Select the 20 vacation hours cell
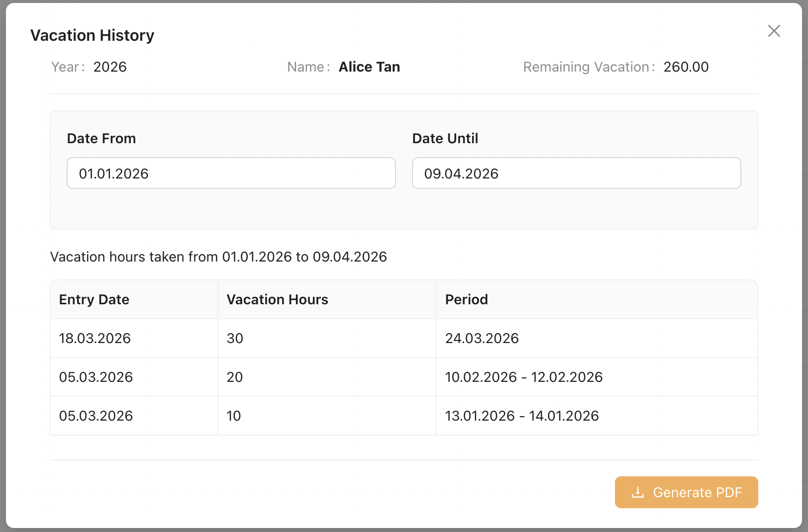Screen dimensions: 808x532 point(235,377)
